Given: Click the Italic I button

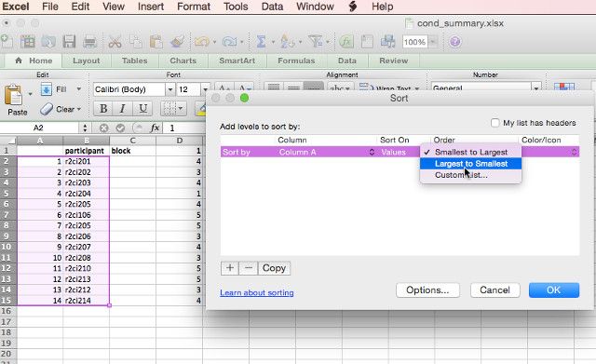Looking at the screenshot, I should tap(122, 109).
